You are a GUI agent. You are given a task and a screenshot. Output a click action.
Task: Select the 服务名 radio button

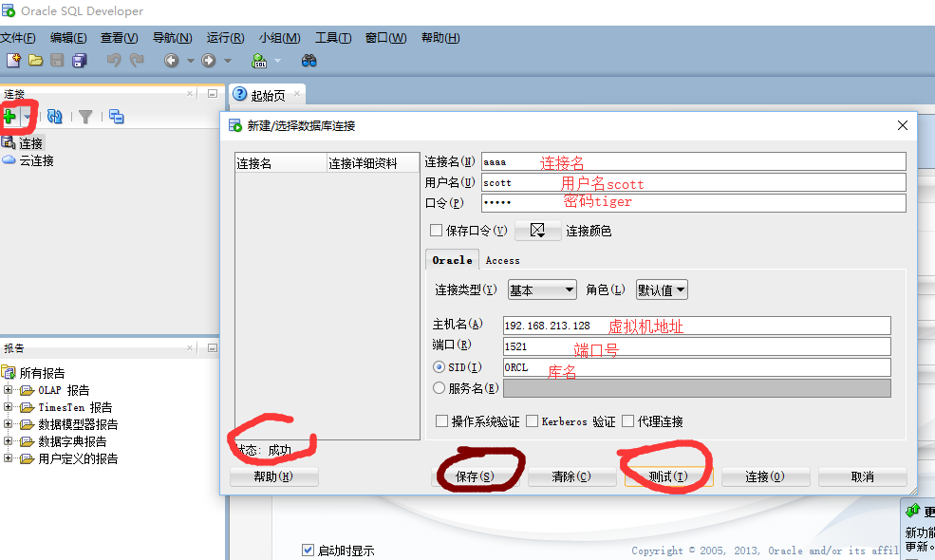coord(439,388)
